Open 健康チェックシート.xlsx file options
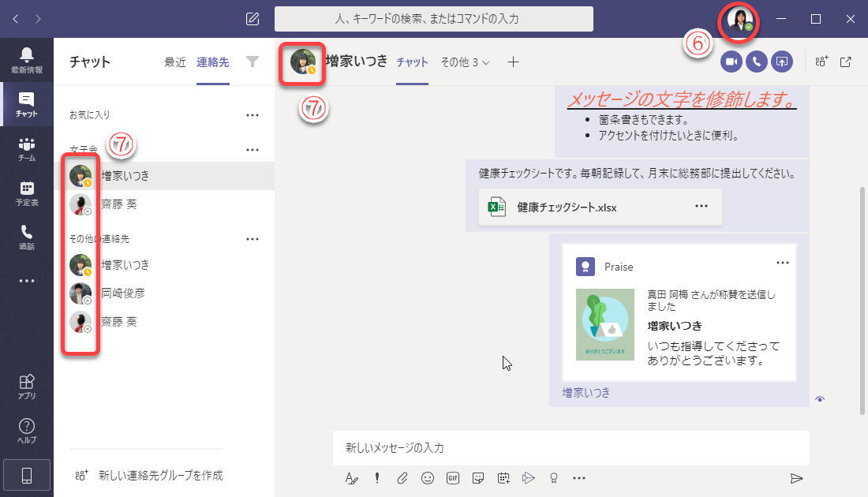 (x=702, y=206)
